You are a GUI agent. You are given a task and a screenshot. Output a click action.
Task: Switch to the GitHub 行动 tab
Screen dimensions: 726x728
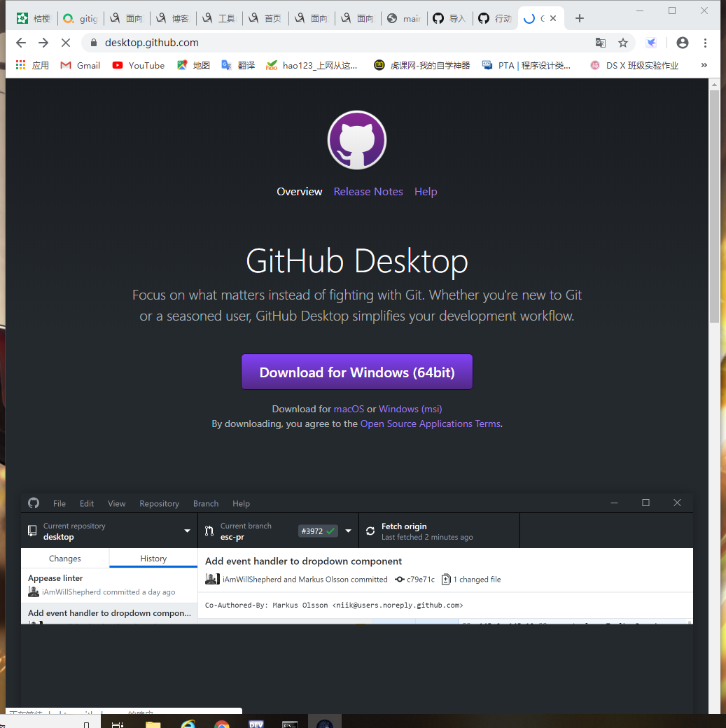(x=496, y=18)
